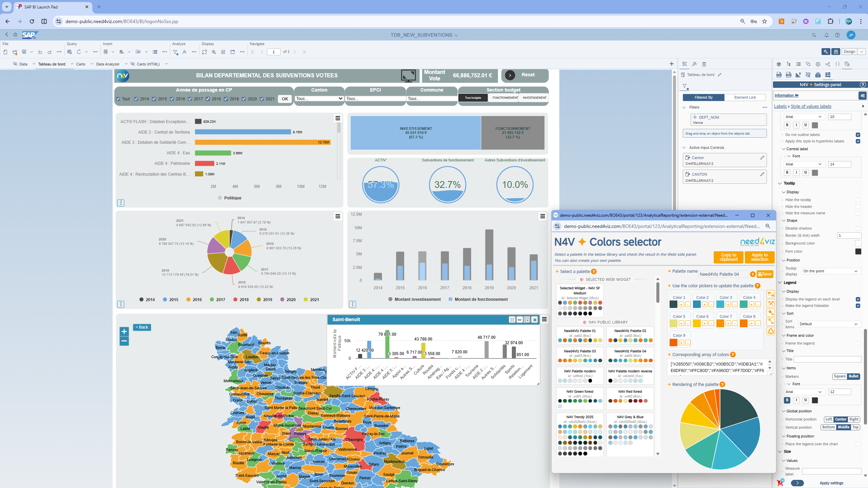
Task: Click the shopping cart icon in settings panel
Action: 779,483
